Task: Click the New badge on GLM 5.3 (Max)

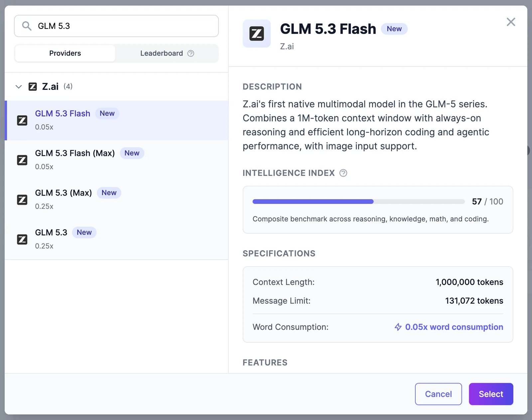Action: [x=109, y=193]
